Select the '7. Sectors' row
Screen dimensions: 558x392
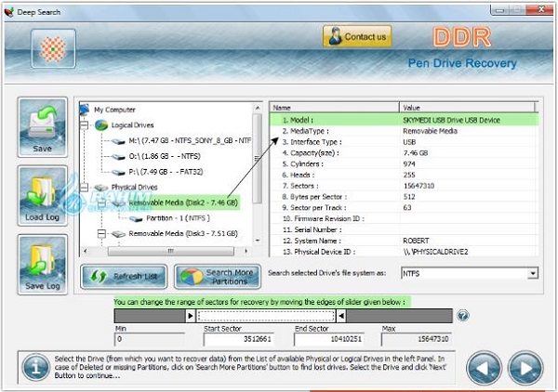pos(405,186)
